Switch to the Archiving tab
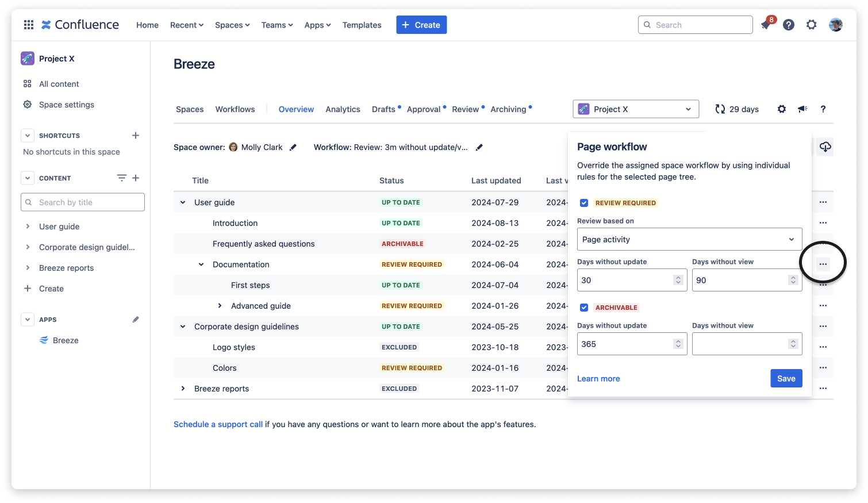Viewport: 868px width, 503px height. coord(508,109)
